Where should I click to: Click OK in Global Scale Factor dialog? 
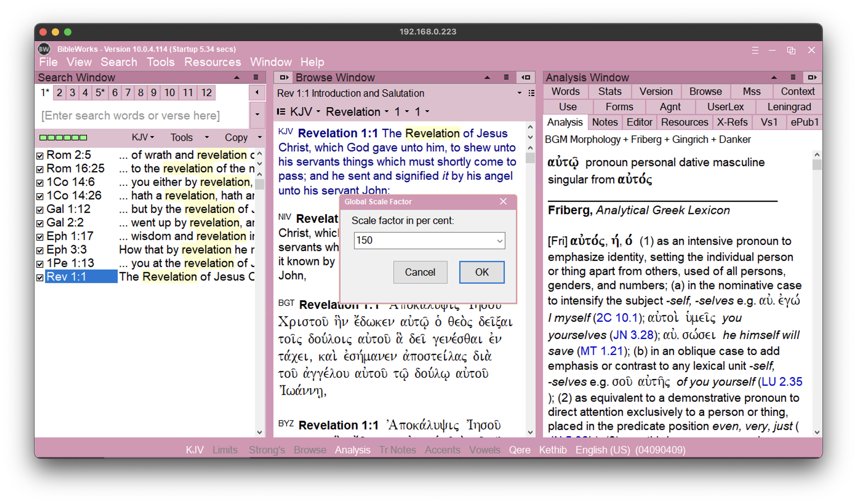[x=481, y=272]
